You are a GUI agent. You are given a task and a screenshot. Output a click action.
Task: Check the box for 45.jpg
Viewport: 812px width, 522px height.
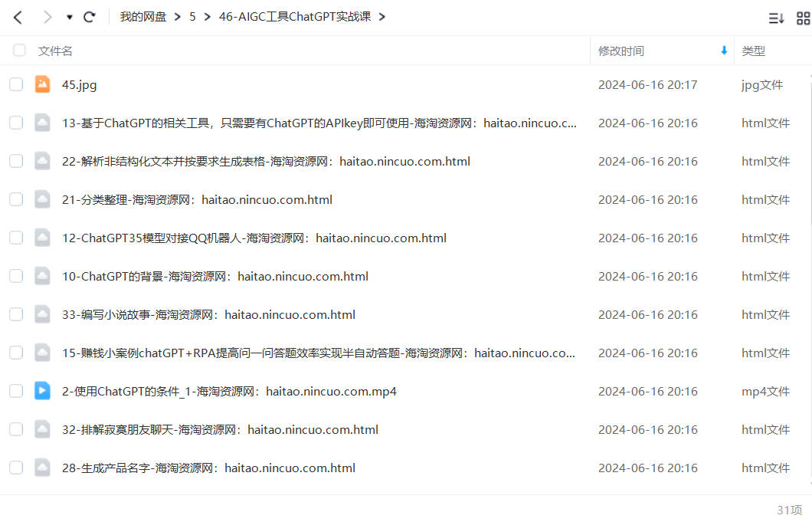click(16, 84)
